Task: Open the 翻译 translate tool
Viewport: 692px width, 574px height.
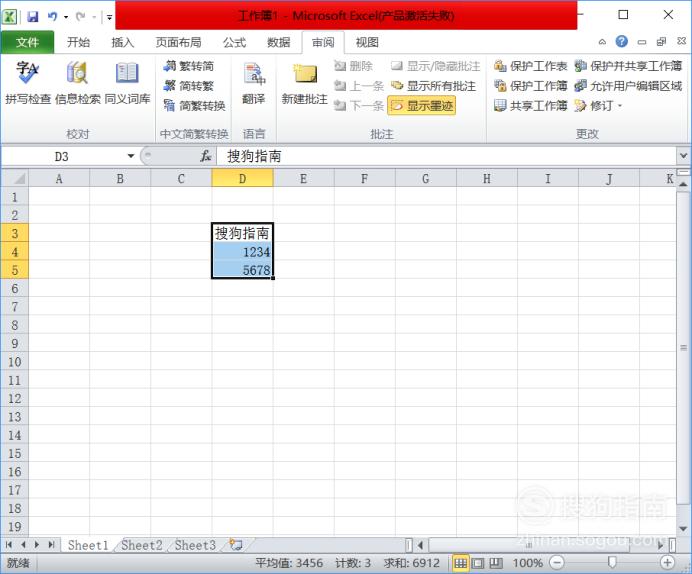Action: tap(254, 83)
